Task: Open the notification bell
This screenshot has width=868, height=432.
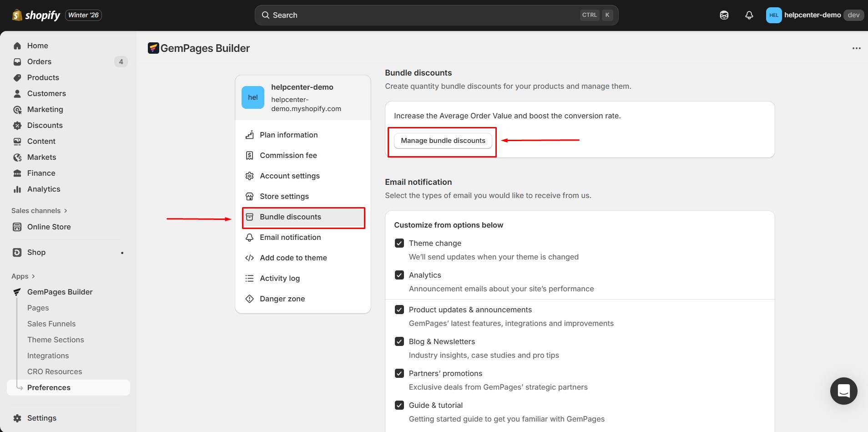Action: point(749,15)
